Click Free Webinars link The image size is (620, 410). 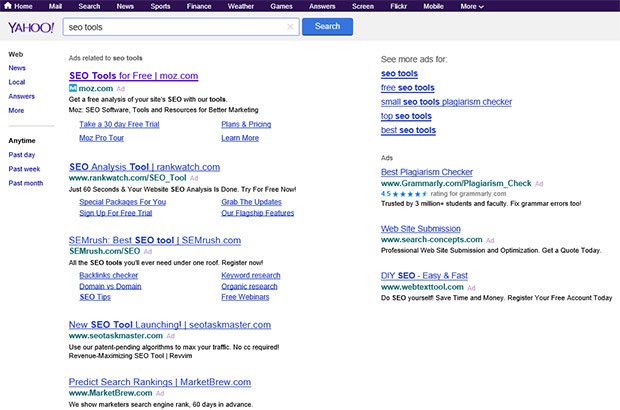tap(245, 297)
